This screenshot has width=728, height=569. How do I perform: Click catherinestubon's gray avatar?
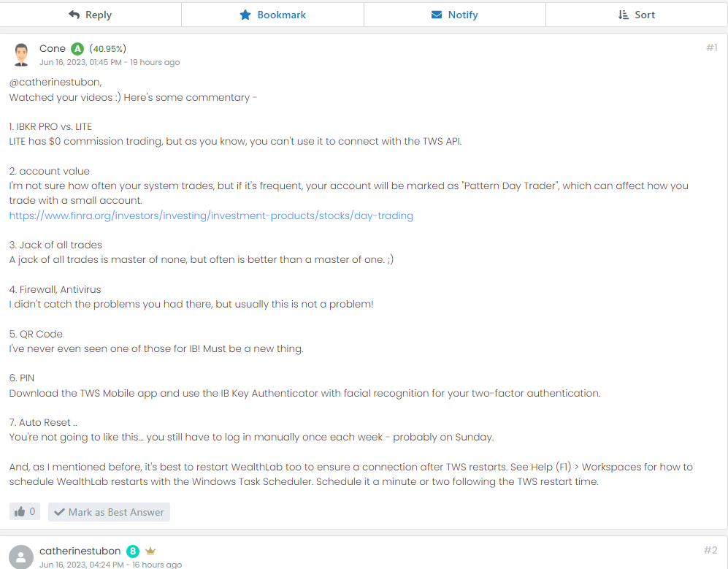coord(21,557)
